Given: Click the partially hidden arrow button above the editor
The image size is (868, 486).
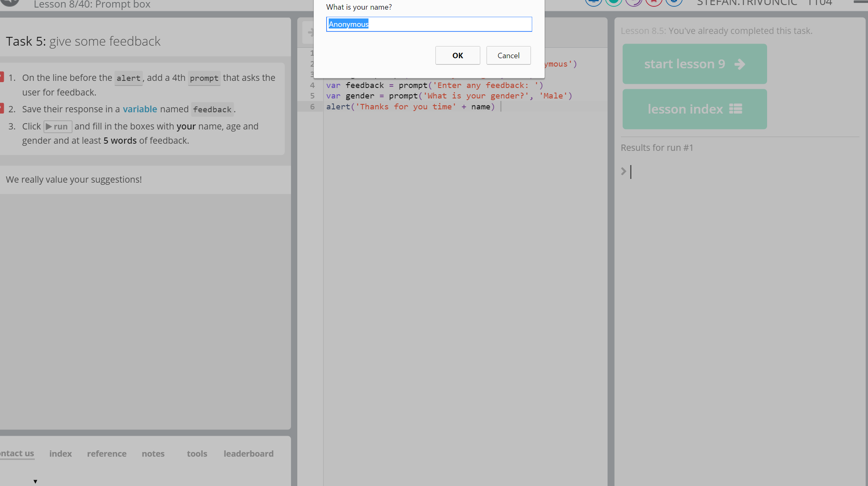Looking at the screenshot, I should coord(309,32).
